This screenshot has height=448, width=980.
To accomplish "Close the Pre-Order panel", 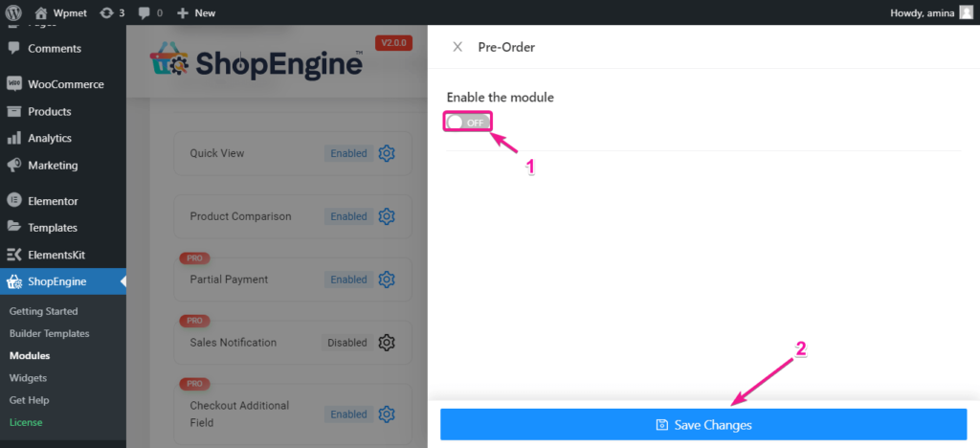I will click(457, 46).
